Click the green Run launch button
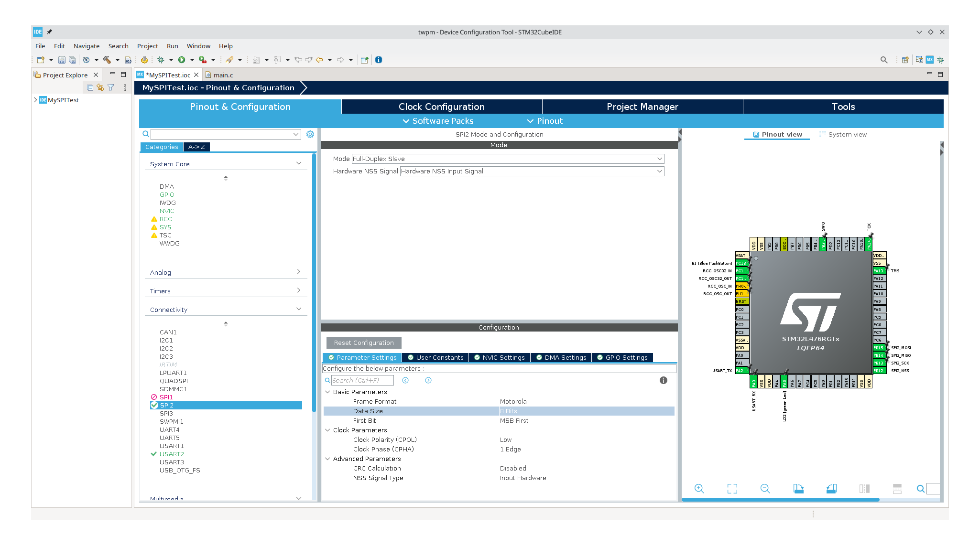980x557 pixels. click(x=182, y=60)
